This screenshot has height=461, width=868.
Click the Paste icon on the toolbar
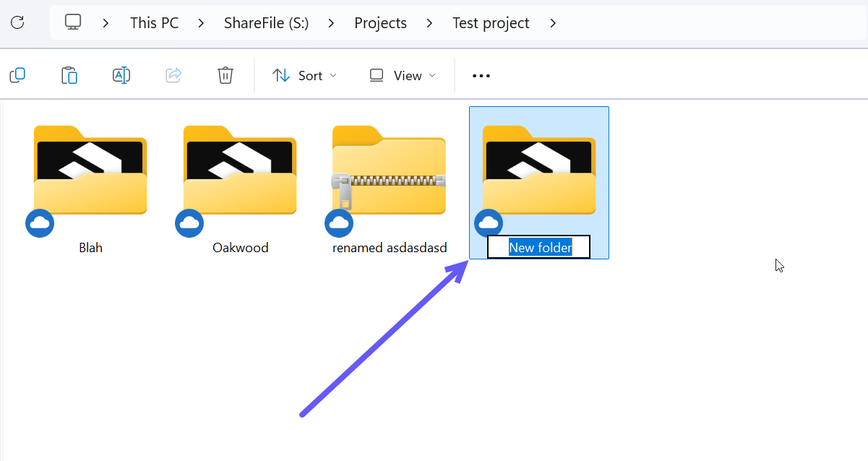(x=69, y=75)
